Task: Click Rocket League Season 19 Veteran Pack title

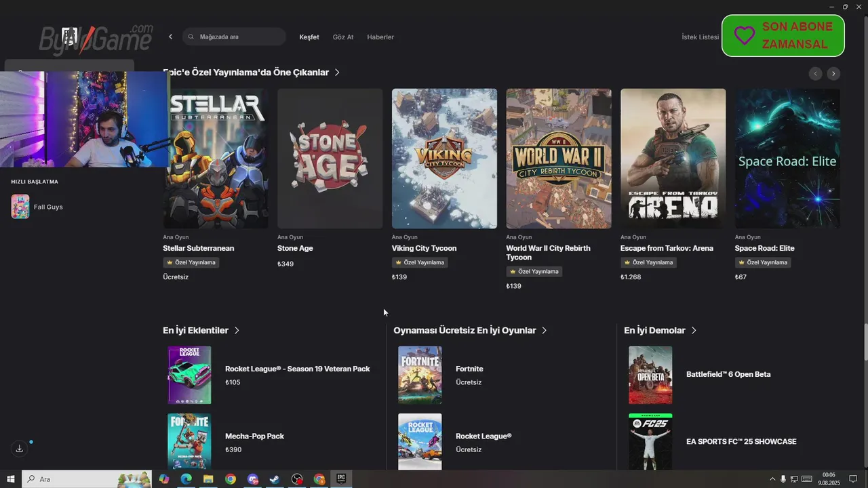Action: [x=298, y=369]
